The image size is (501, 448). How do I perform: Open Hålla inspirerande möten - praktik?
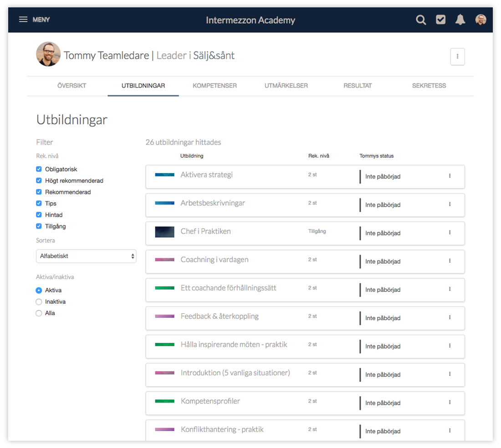(234, 345)
